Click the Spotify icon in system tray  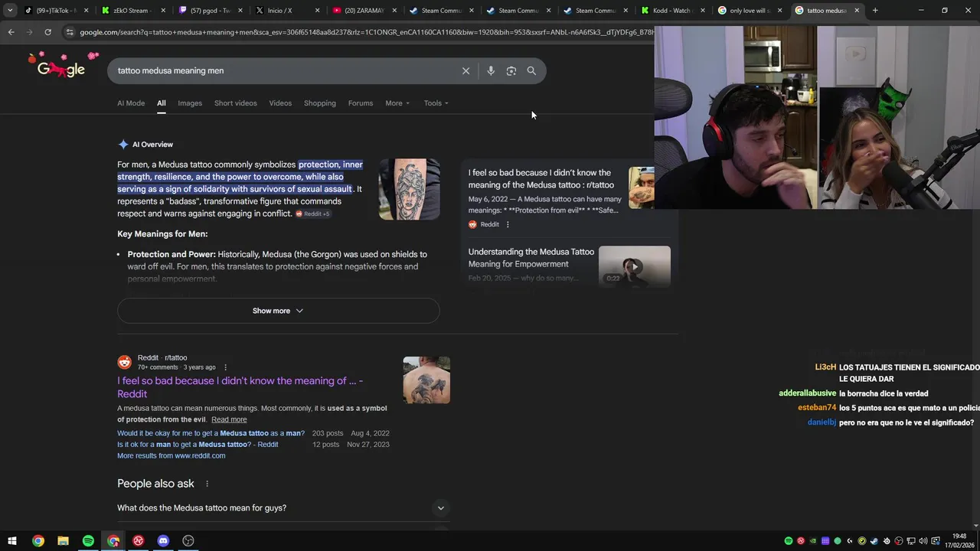(789, 541)
